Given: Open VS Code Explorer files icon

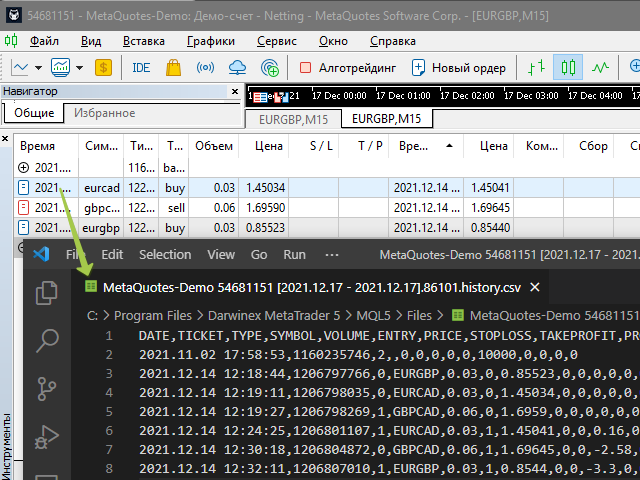Looking at the screenshot, I should [47, 293].
